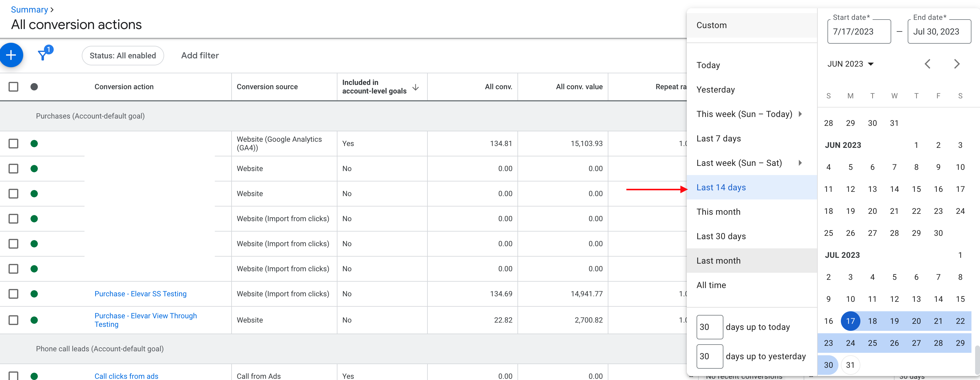Go to previous month in calendar

click(x=928, y=64)
